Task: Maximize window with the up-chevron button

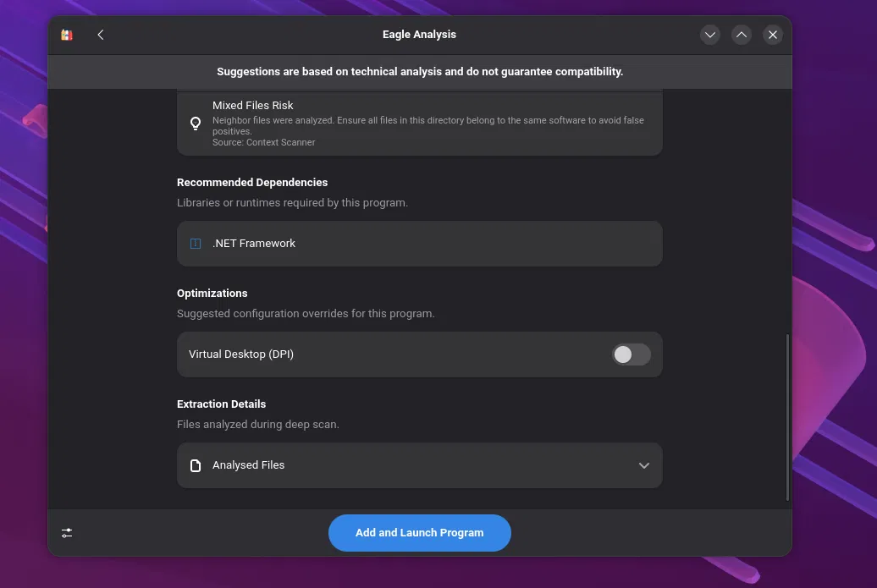Action: [742, 35]
